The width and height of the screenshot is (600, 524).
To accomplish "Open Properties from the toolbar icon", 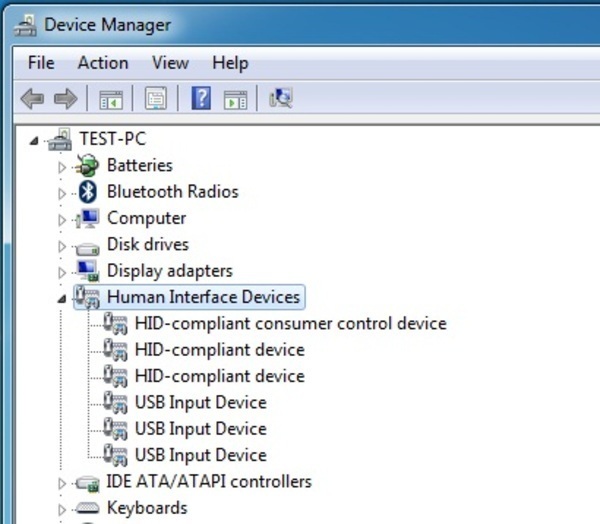I will pyautogui.click(x=155, y=99).
